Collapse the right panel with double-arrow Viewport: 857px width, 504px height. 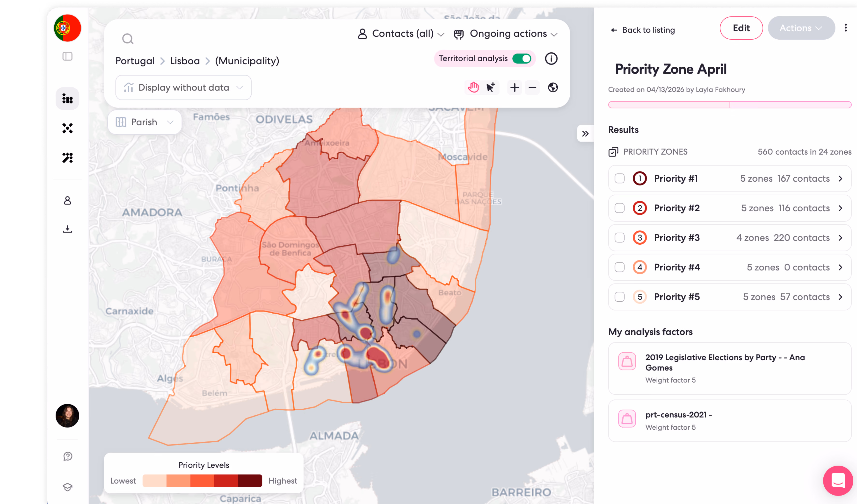585,134
